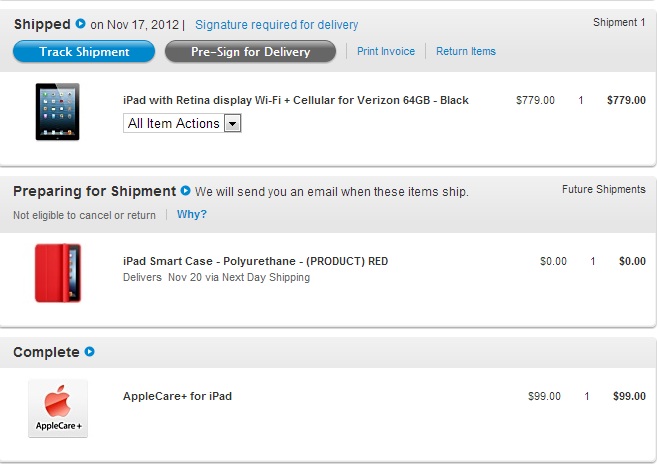658x464 pixels.
Task: Click the blue arrow icon beside Shipped
Action: pyautogui.click(x=80, y=24)
